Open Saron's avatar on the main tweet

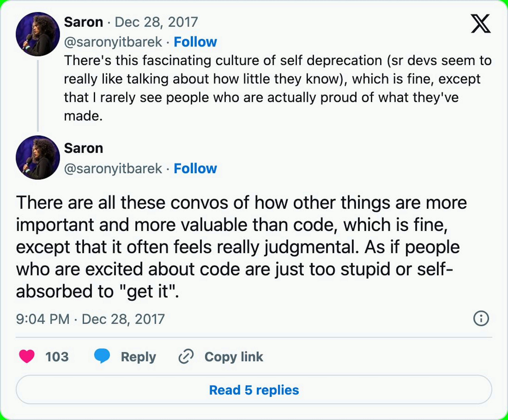pos(38,158)
